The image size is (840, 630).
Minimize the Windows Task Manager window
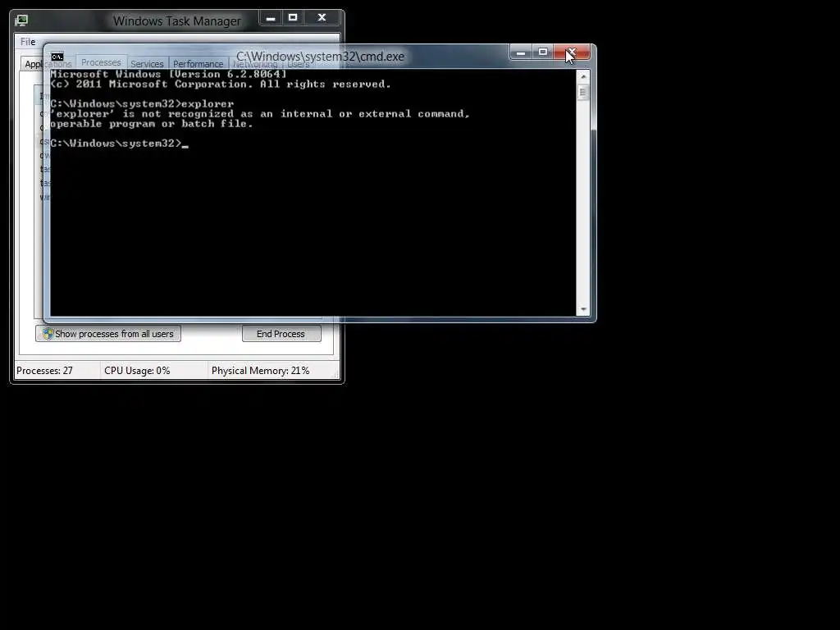click(271, 18)
